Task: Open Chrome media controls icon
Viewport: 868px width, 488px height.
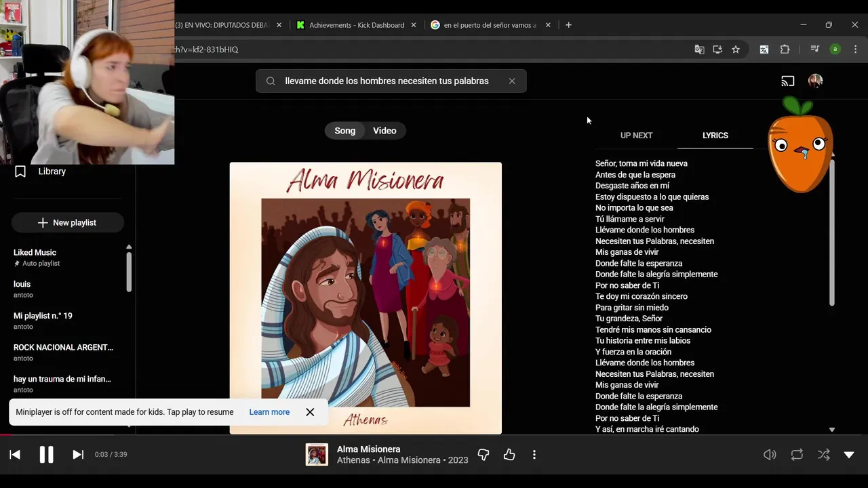Action: [x=814, y=49]
